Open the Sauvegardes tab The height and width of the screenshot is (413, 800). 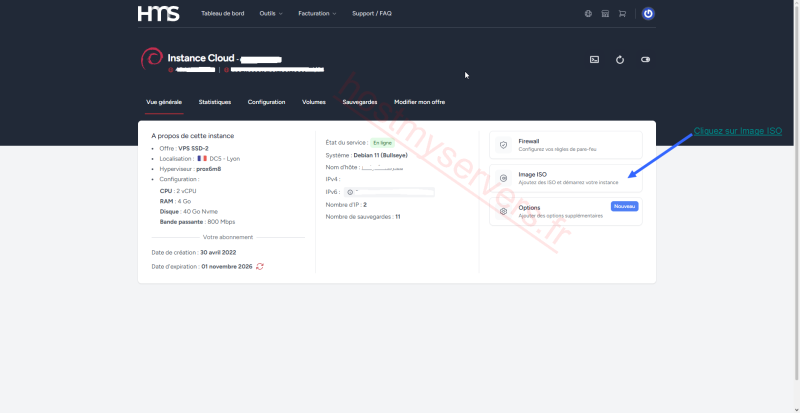click(x=360, y=102)
